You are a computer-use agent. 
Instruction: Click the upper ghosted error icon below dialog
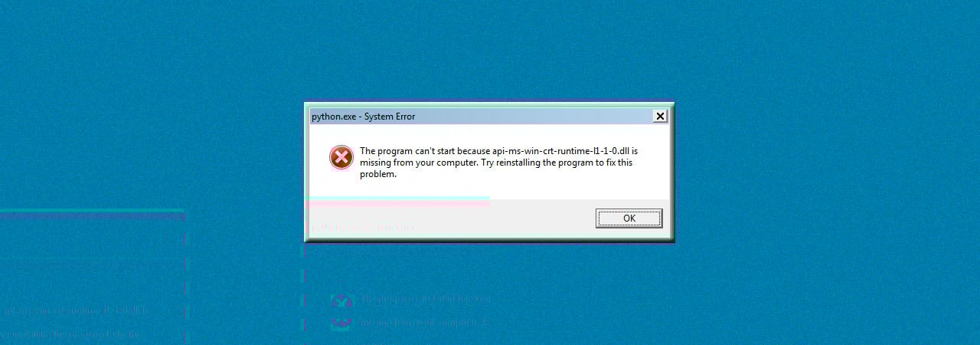pos(341,300)
